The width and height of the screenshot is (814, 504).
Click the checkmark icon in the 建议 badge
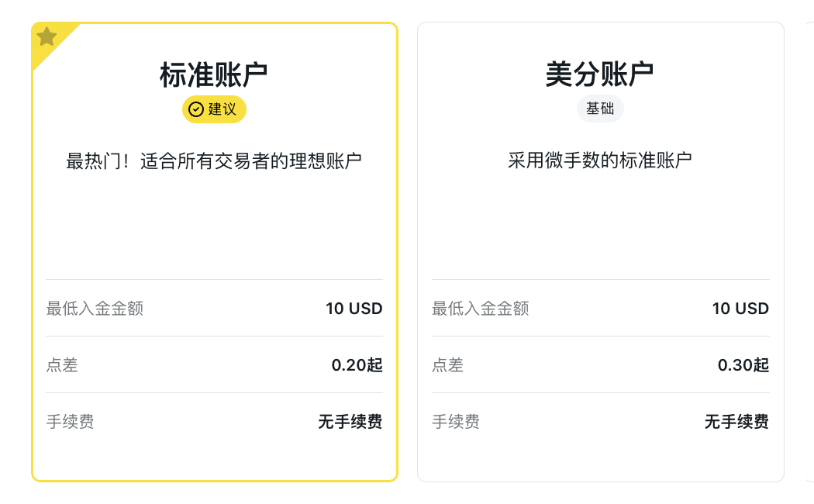[195, 109]
